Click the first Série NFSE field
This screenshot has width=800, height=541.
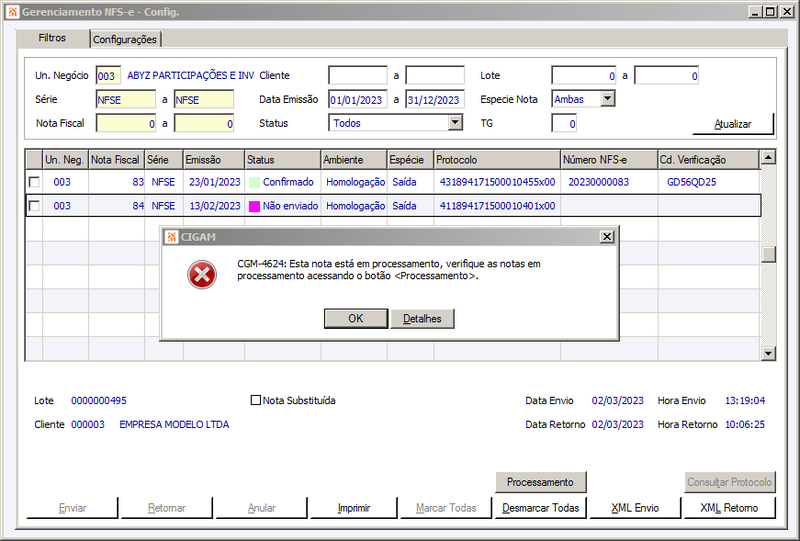tap(126, 100)
